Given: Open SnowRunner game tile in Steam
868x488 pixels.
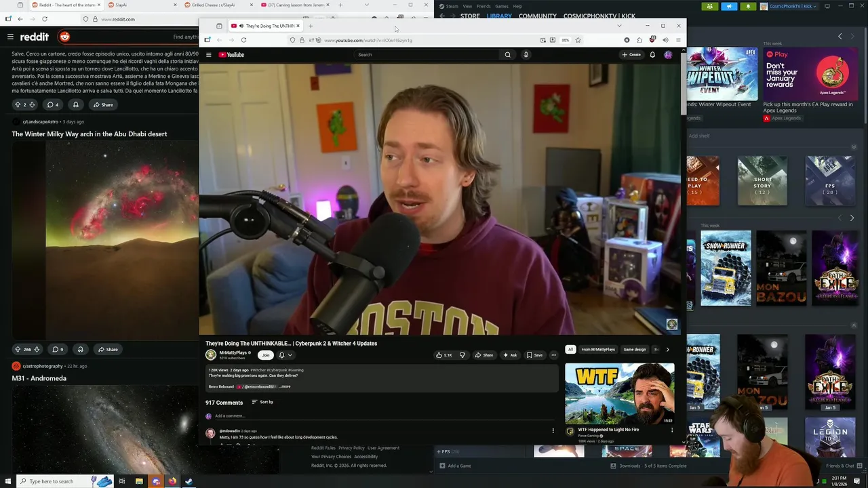Looking at the screenshot, I should [x=726, y=268].
